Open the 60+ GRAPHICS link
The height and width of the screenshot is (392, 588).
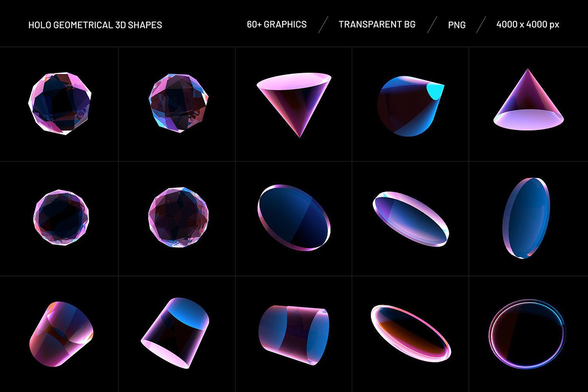click(276, 24)
